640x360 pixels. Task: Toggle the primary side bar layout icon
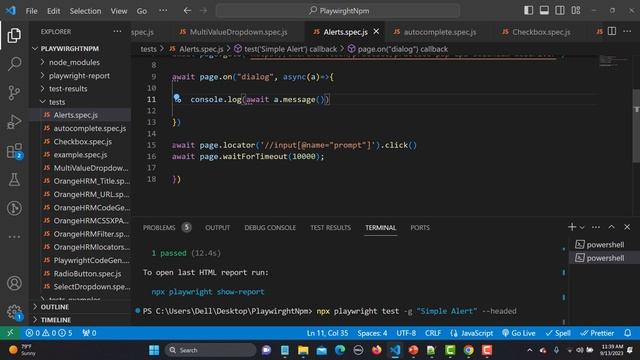pos(528,10)
